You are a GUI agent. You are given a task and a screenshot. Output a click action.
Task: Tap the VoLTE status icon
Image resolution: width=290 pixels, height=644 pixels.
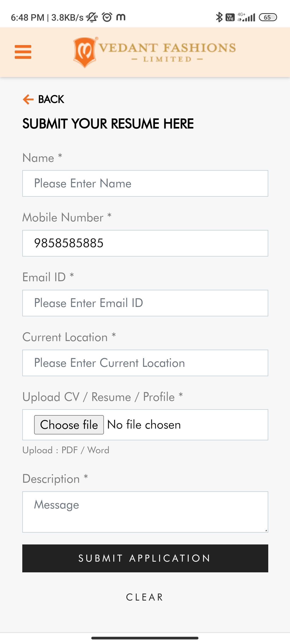(x=230, y=17)
